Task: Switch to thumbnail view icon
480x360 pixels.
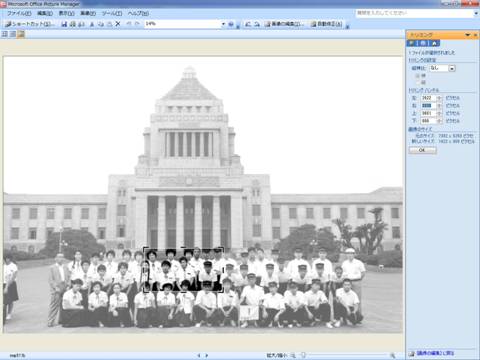Action: pos(5,34)
